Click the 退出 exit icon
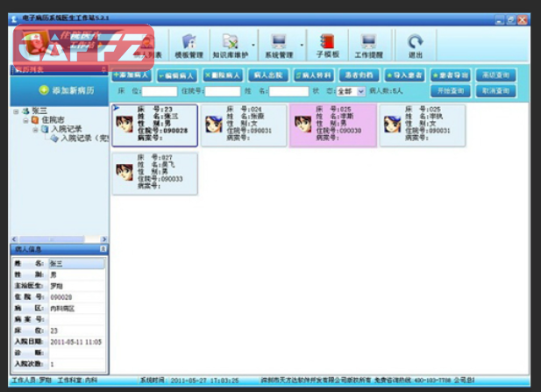The image size is (541, 392). [415, 44]
